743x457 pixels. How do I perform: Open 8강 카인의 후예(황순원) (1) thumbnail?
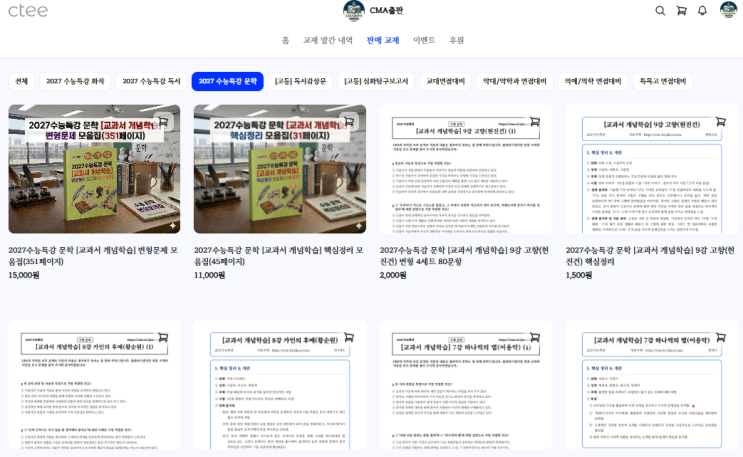[x=94, y=384]
